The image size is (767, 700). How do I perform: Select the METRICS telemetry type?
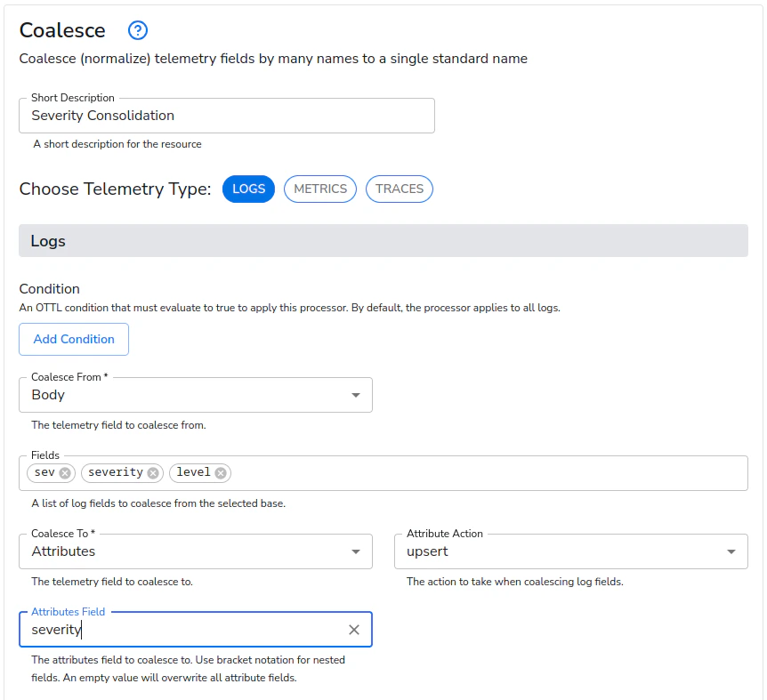point(320,189)
